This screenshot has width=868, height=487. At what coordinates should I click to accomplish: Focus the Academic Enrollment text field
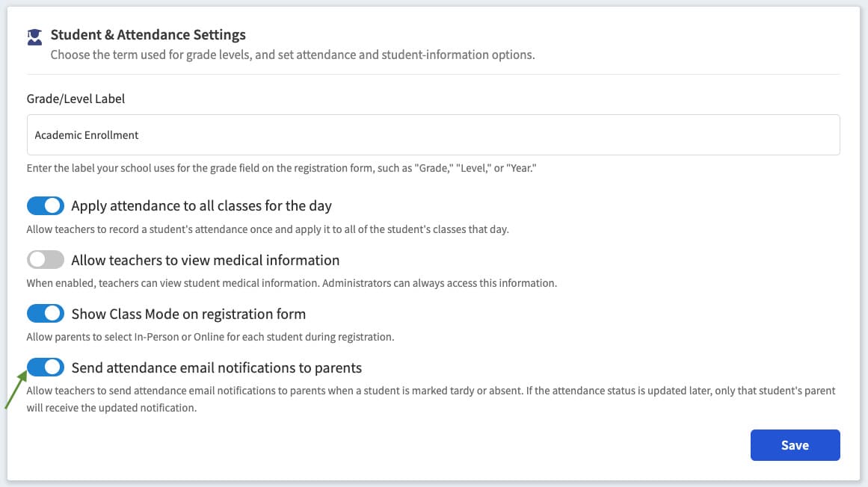(x=433, y=135)
